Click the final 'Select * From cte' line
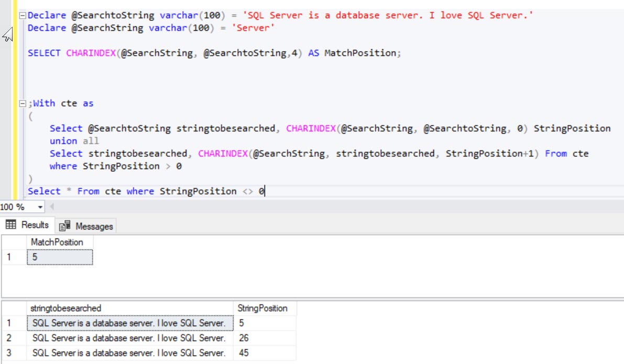This screenshot has width=624, height=364. click(146, 191)
